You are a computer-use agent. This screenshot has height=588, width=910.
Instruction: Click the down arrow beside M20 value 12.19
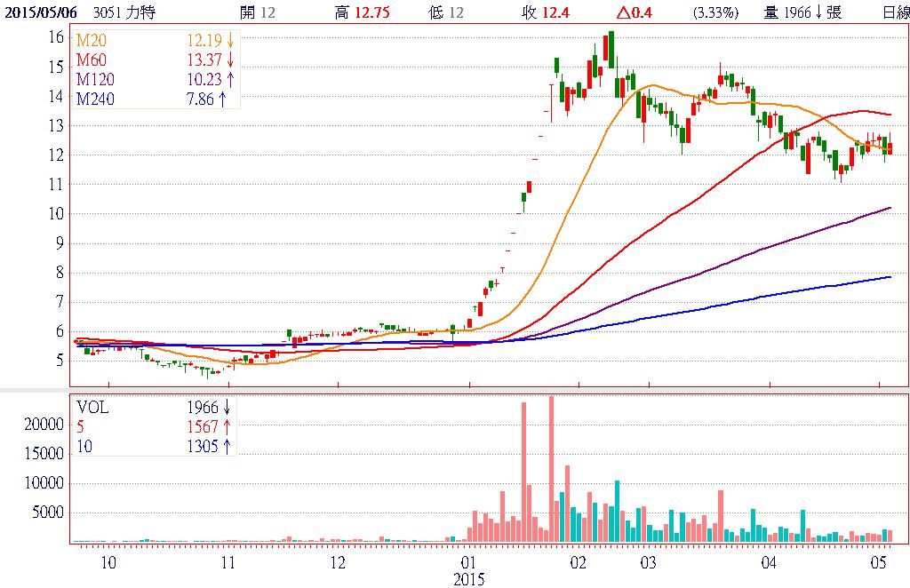(230, 42)
